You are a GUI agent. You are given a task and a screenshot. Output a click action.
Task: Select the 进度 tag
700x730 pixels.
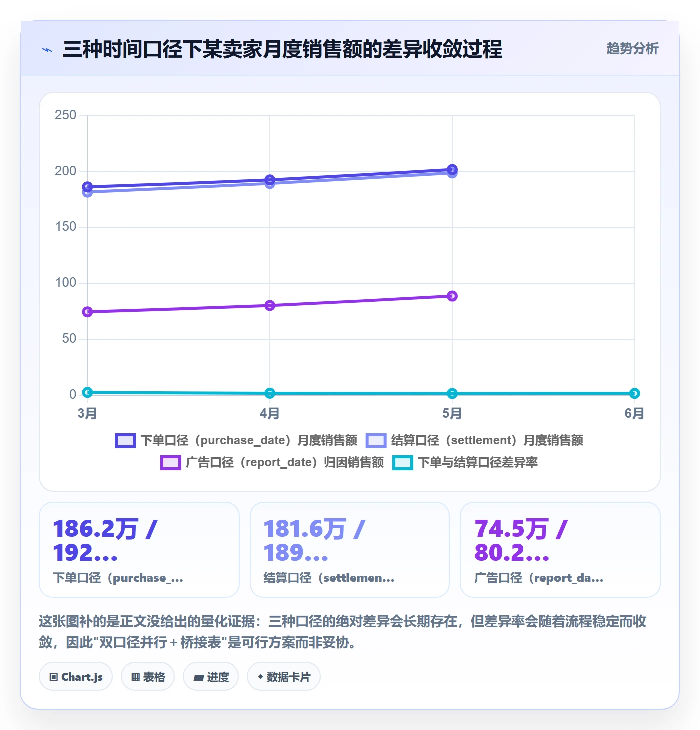[x=211, y=677]
